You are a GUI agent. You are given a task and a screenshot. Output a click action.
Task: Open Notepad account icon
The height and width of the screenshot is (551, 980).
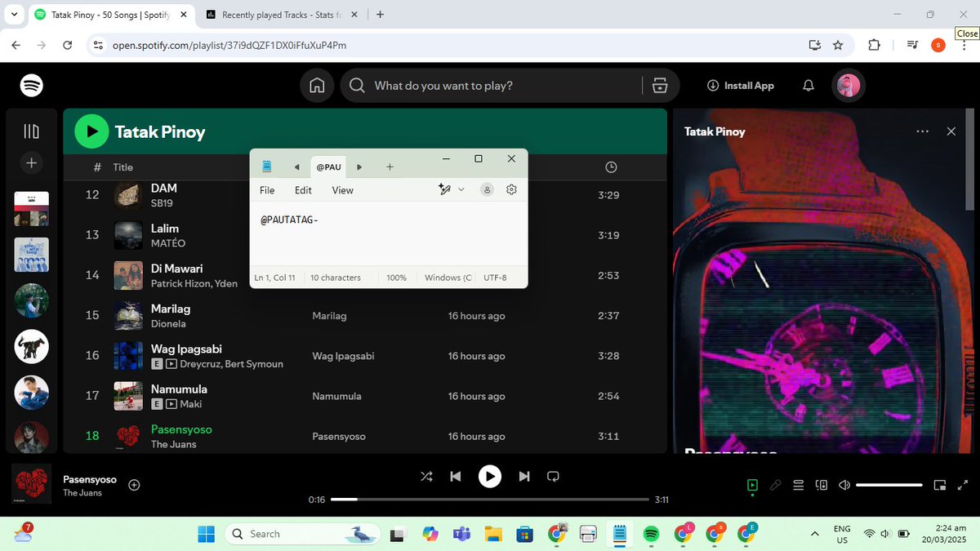[487, 189]
